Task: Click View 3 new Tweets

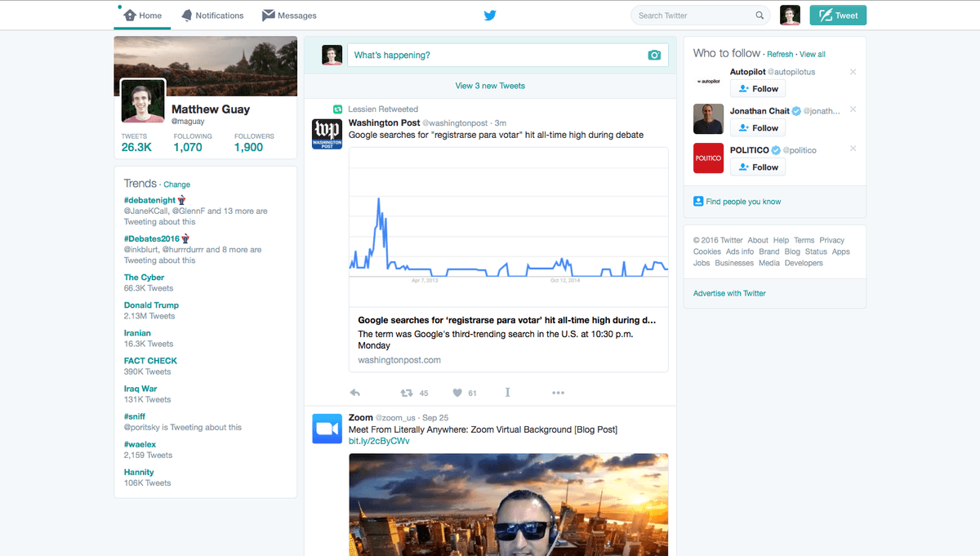Action: (x=490, y=86)
